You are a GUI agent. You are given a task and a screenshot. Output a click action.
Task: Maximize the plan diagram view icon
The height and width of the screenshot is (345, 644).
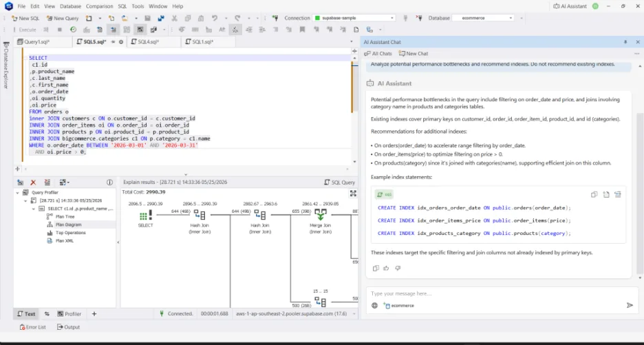click(x=353, y=194)
